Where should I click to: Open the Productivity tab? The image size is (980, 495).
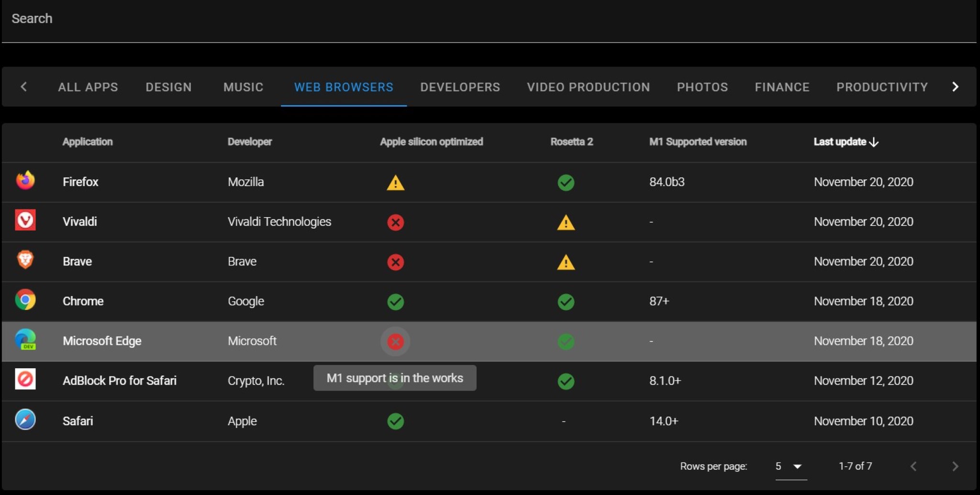(x=882, y=87)
